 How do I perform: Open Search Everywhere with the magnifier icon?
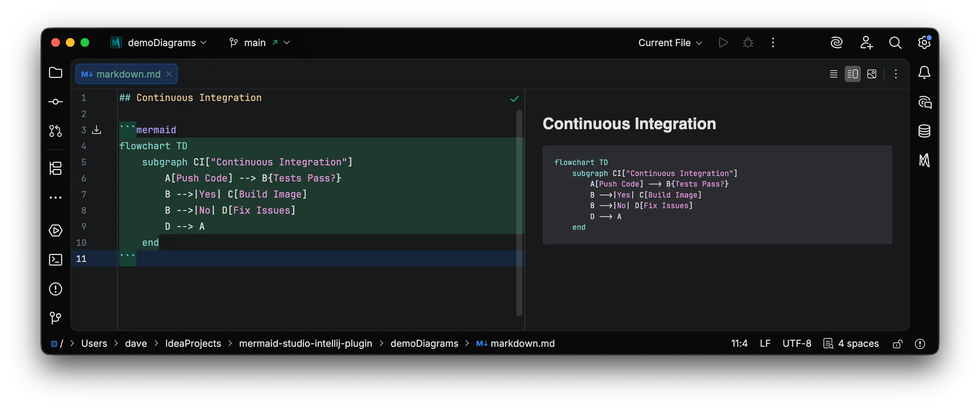(x=896, y=42)
